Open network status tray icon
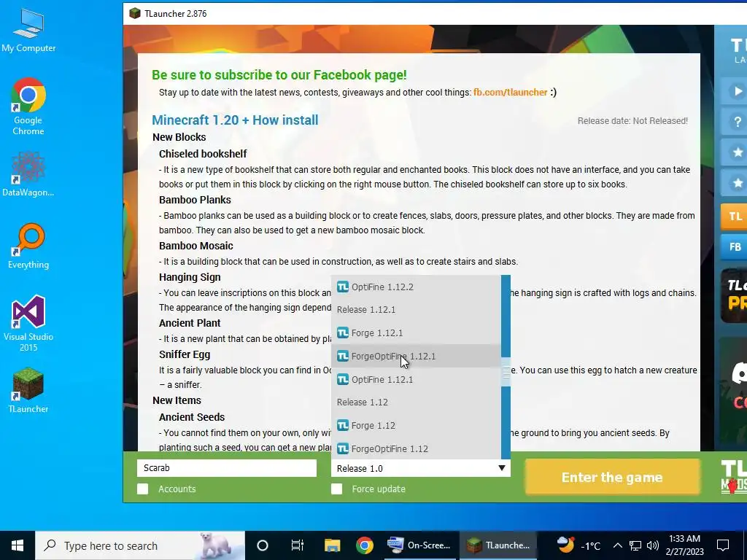The width and height of the screenshot is (747, 560). (x=635, y=545)
